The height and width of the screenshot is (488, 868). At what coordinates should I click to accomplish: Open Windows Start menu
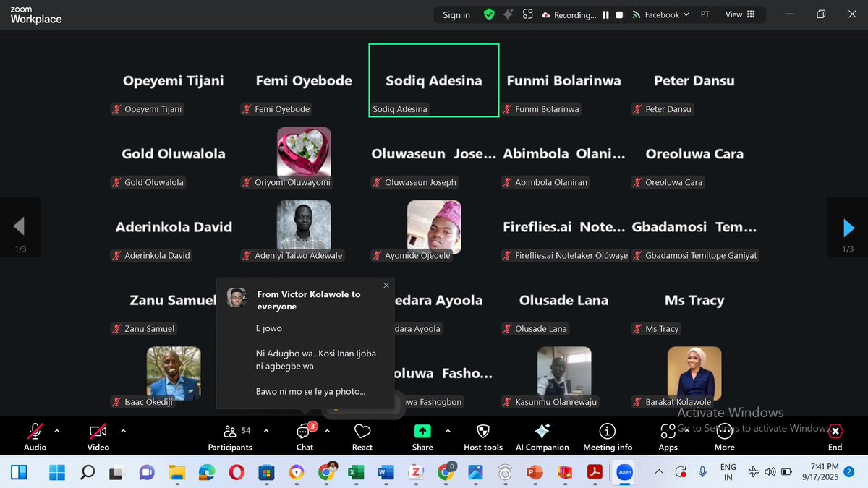point(56,473)
